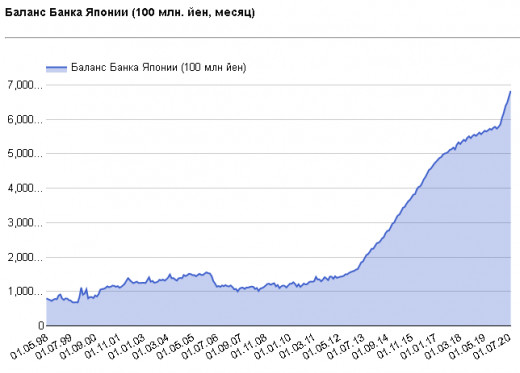This screenshot has width=520, height=373.
Task: Click the 3,000 y-axis label
Action: coord(25,223)
